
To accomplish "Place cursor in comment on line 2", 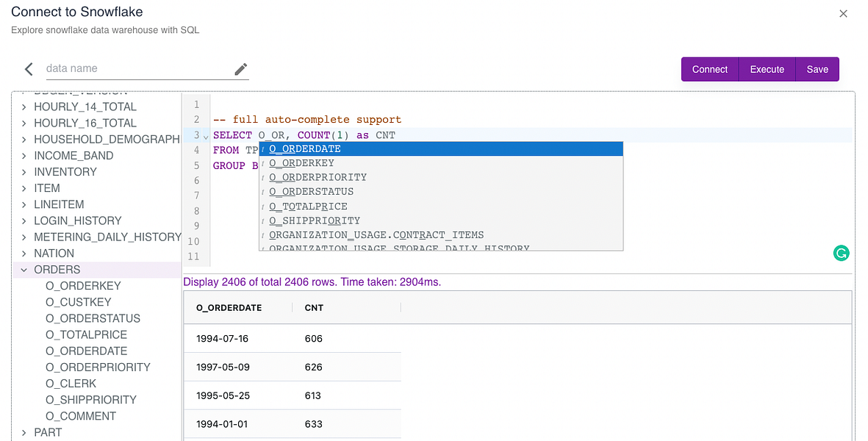I will coord(307,120).
